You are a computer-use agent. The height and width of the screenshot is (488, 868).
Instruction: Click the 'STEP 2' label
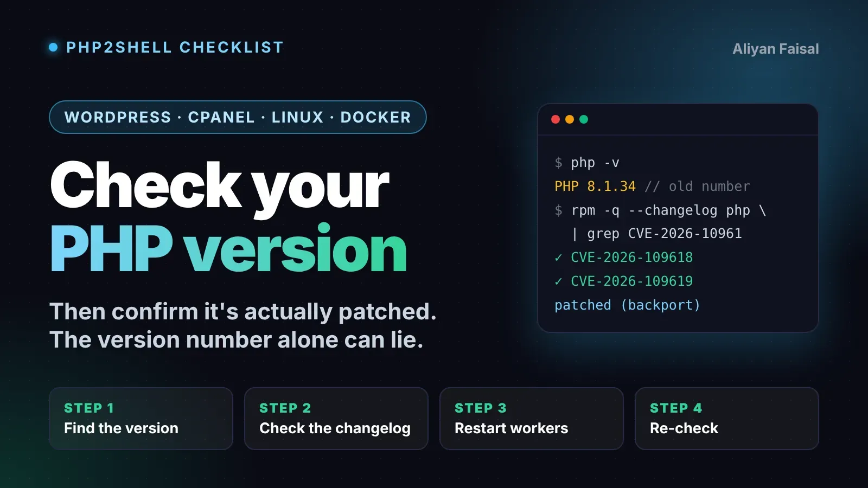(285, 408)
